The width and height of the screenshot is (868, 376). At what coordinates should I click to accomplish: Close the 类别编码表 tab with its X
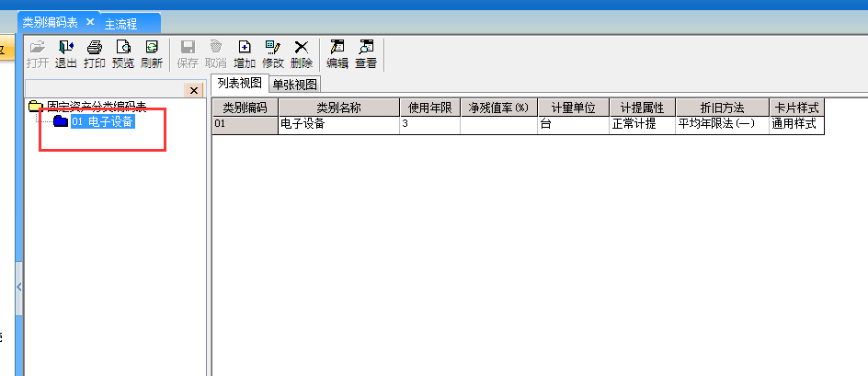pyautogui.click(x=90, y=21)
